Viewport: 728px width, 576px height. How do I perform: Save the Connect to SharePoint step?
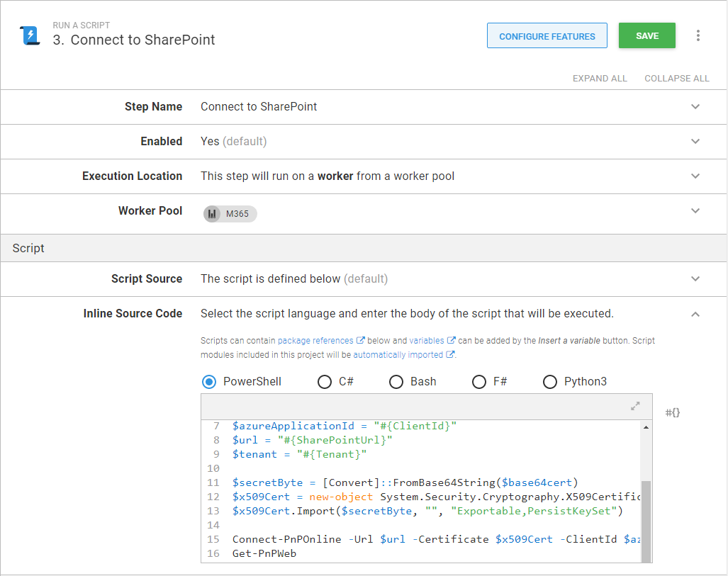tap(646, 35)
